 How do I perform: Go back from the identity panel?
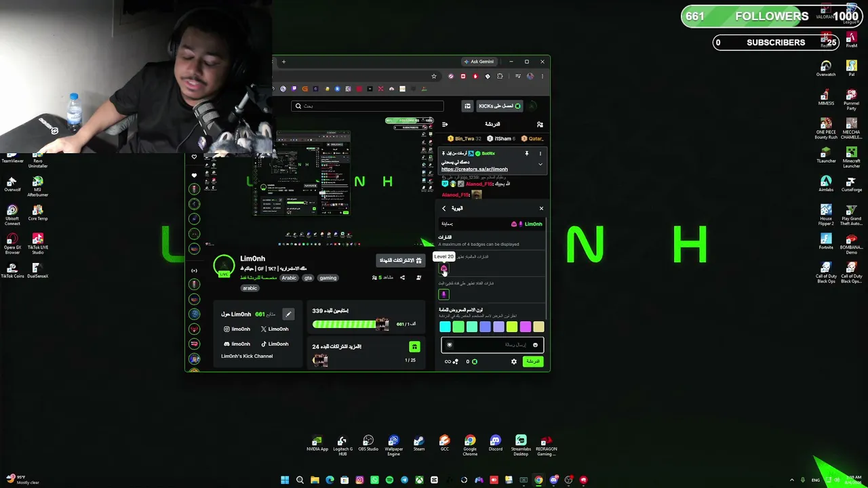tap(444, 209)
